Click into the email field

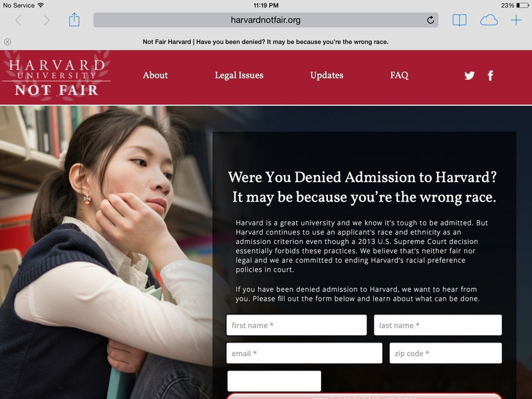point(304,353)
